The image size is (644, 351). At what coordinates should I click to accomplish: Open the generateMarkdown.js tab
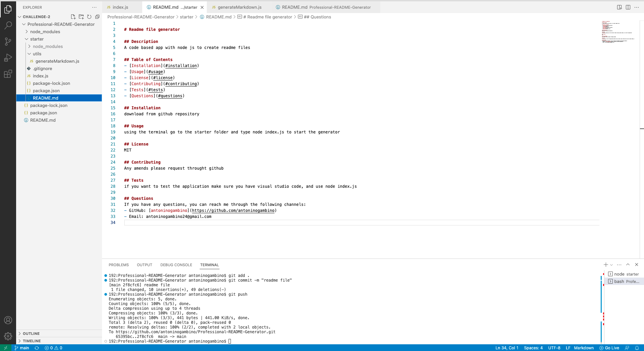[x=238, y=7]
